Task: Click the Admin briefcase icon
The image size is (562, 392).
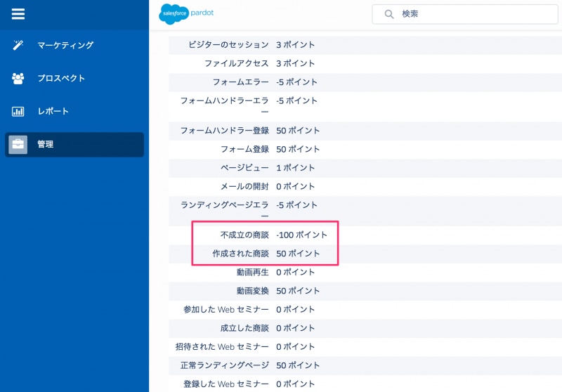Action: coord(18,145)
